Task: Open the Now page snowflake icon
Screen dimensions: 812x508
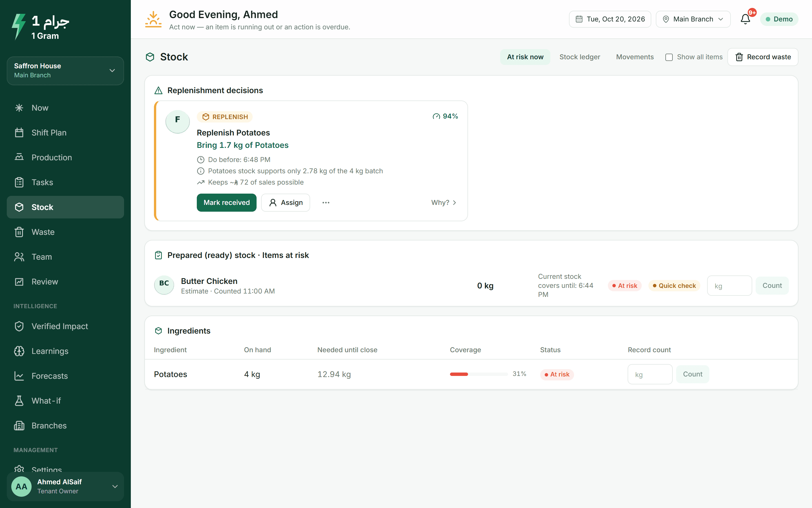Action: pyautogui.click(x=19, y=108)
